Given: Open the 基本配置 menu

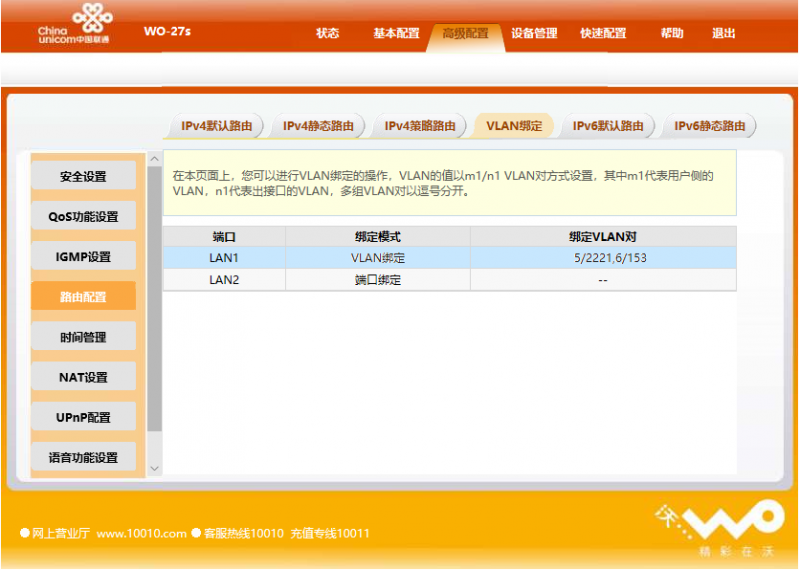Looking at the screenshot, I should (x=396, y=33).
